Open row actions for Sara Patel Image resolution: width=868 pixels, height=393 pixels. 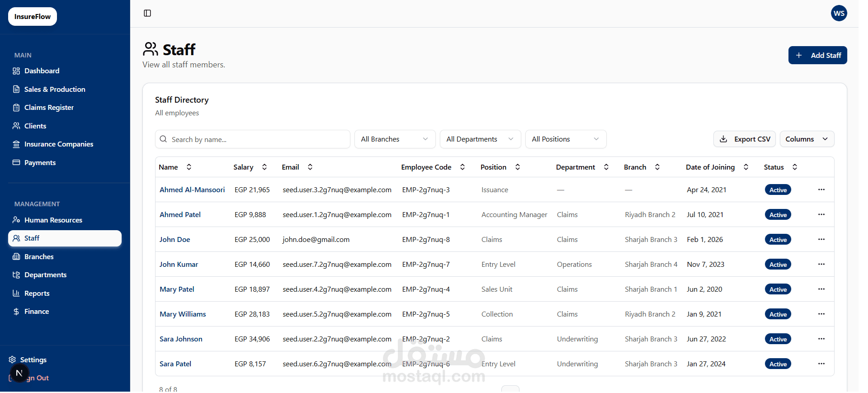pyautogui.click(x=821, y=364)
